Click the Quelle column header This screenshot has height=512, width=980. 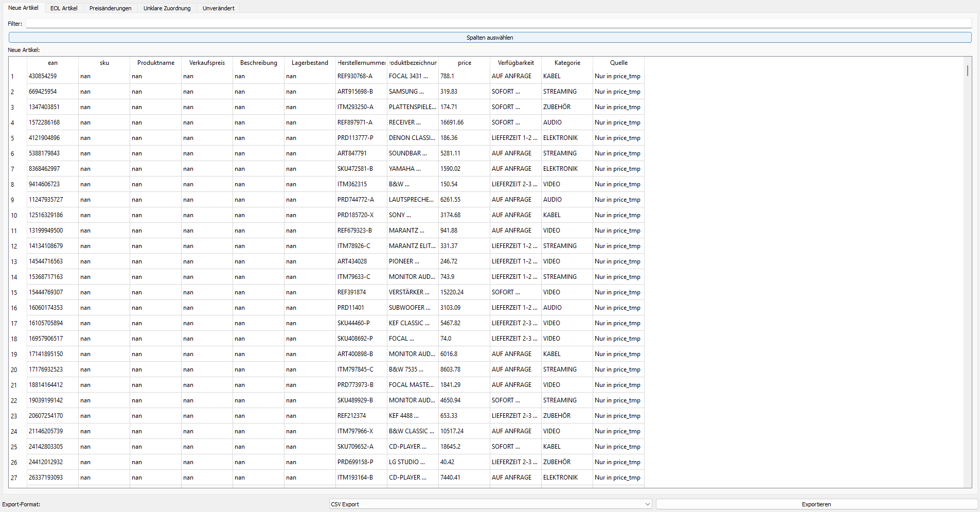[618, 63]
